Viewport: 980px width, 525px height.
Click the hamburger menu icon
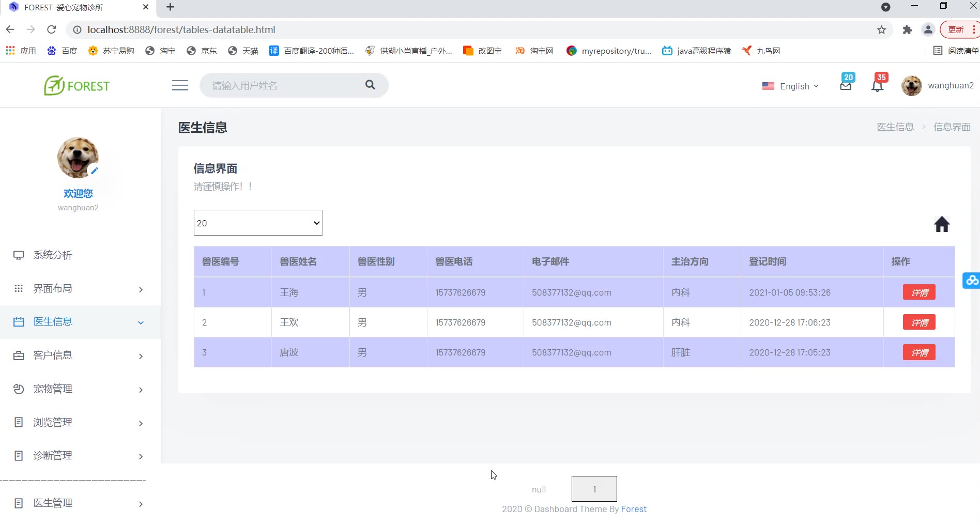point(180,85)
